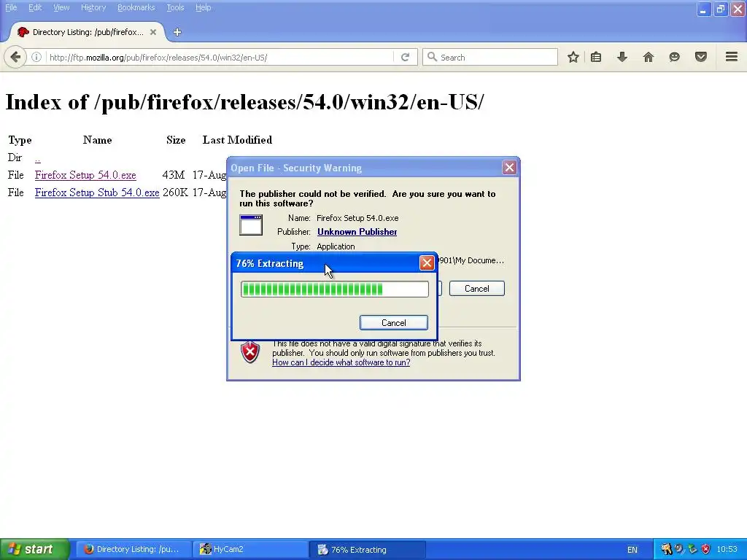The height and width of the screenshot is (560, 747).
Task: Download Firefox Setup Stub 54.0.exe link
Action: pos(97,192)
